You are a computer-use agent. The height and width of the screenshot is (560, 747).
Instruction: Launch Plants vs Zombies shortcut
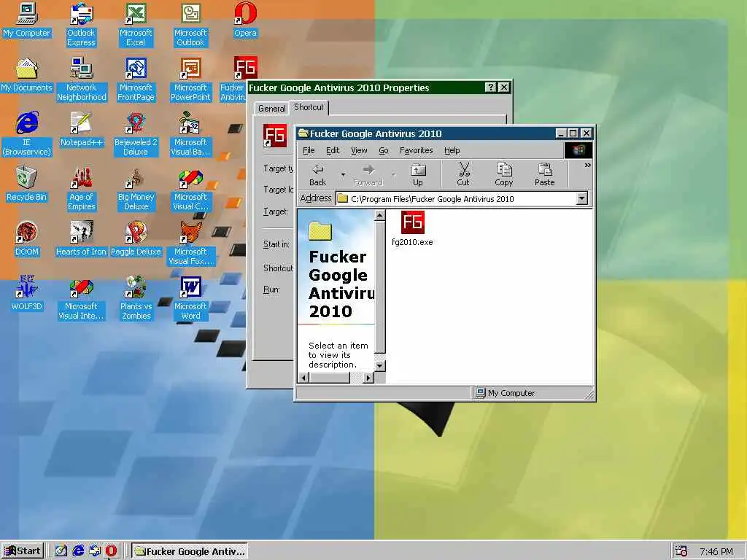[136, 298]
